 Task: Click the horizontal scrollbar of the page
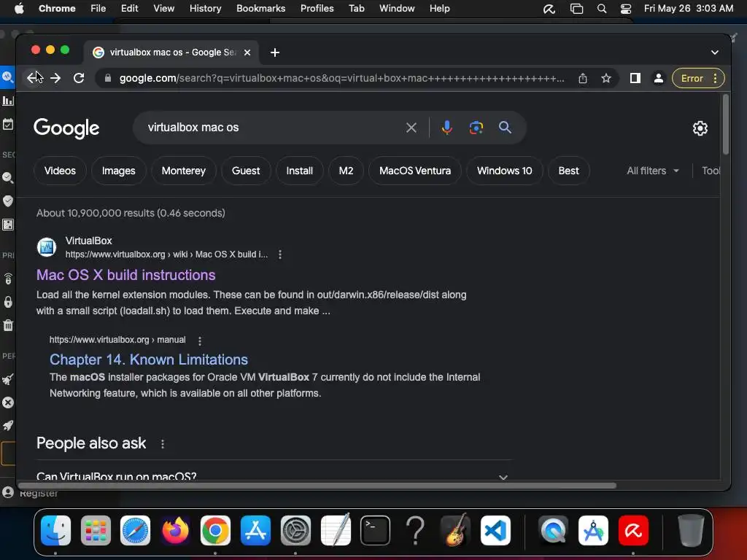(x=317, y=485)
